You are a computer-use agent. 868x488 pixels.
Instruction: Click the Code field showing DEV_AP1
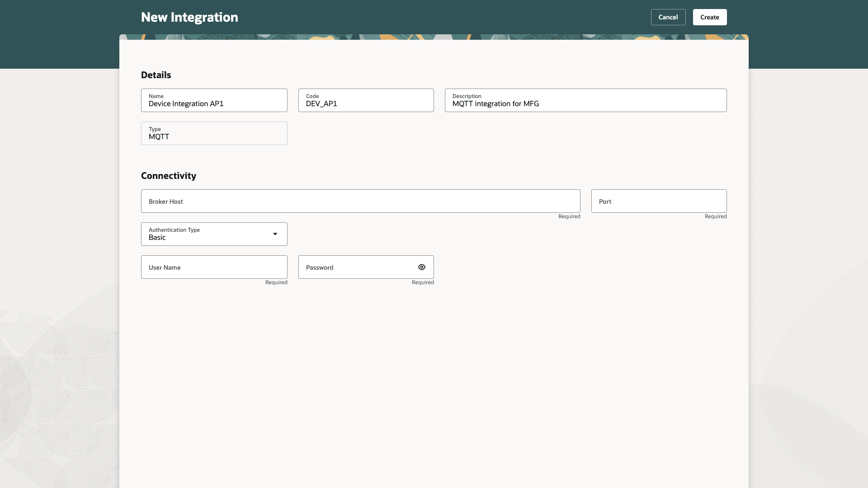[366, 103]
